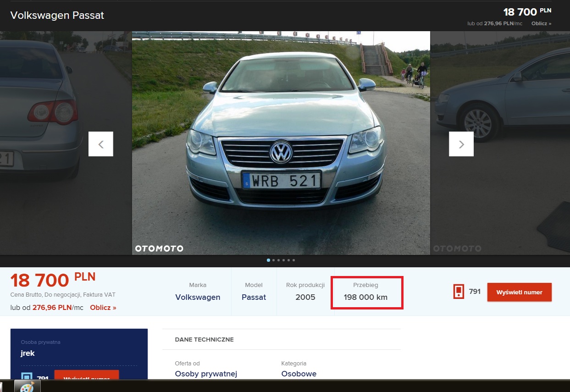Select the last gallery dot indicator
The height and width of the screenshot is (392, 570).
point(293,260)
